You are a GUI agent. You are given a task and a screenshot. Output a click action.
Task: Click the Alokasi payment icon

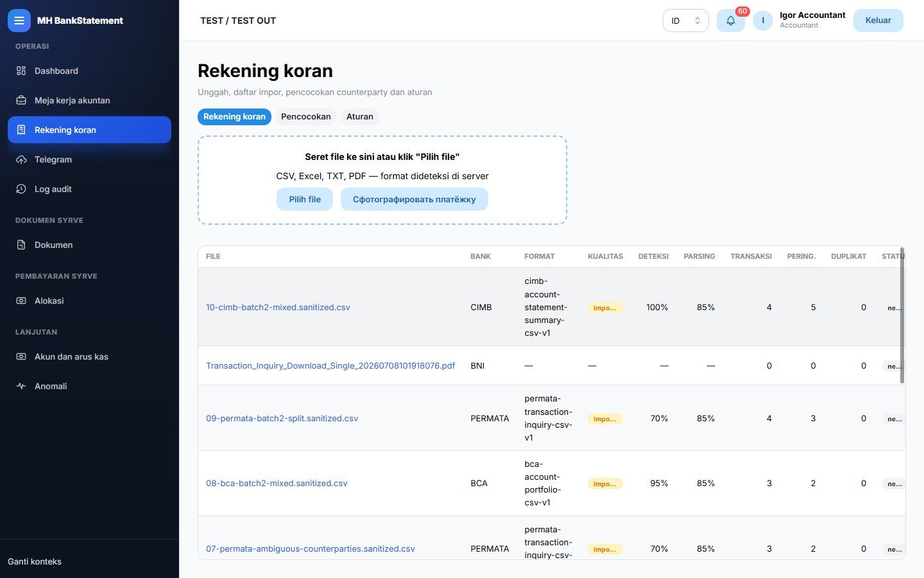click(x=21, y=301)
